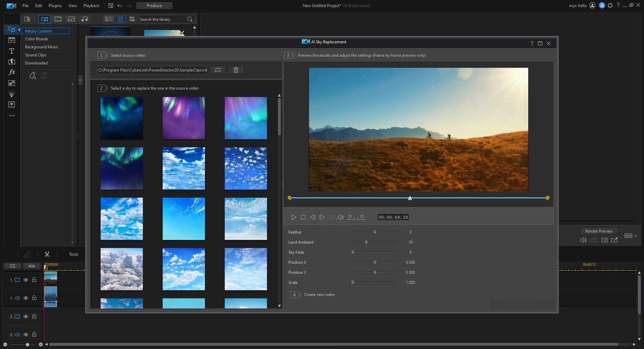Click the Produce button
Viewport: 644px width, 349px height.
(154, 5)
